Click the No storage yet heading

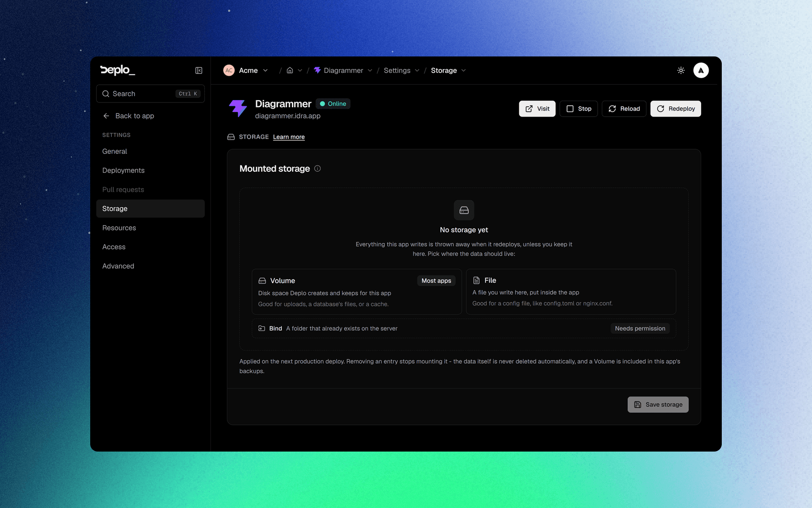tap(464, 230)
